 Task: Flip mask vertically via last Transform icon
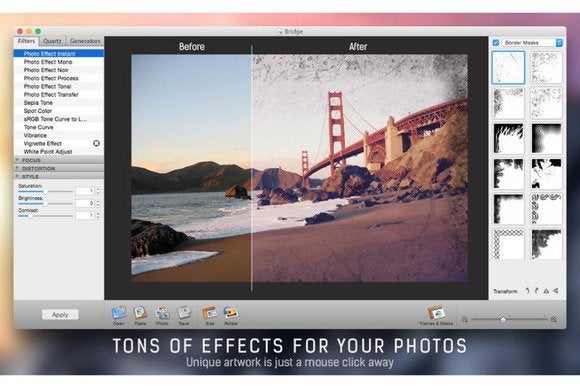[555, 291]
